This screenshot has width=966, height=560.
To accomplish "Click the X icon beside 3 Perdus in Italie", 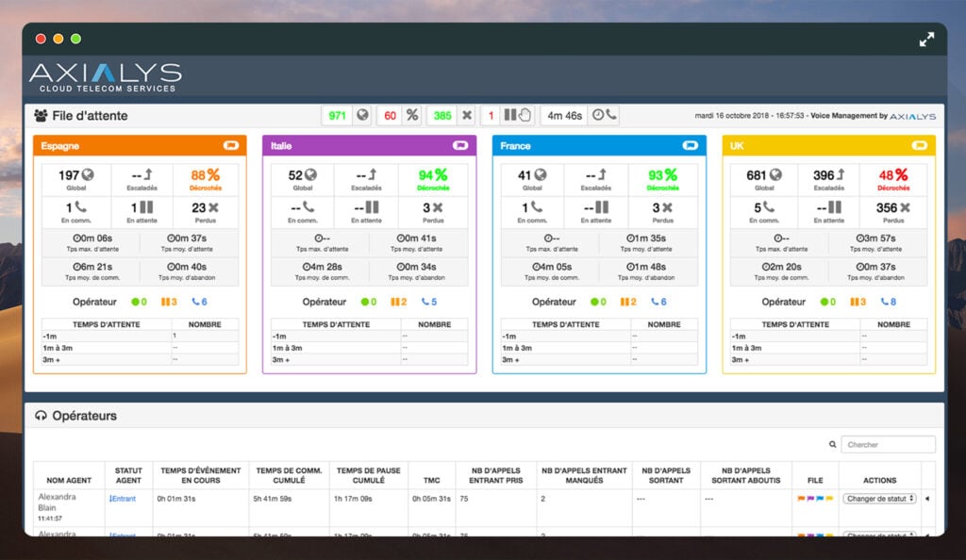I will point(438,208).
